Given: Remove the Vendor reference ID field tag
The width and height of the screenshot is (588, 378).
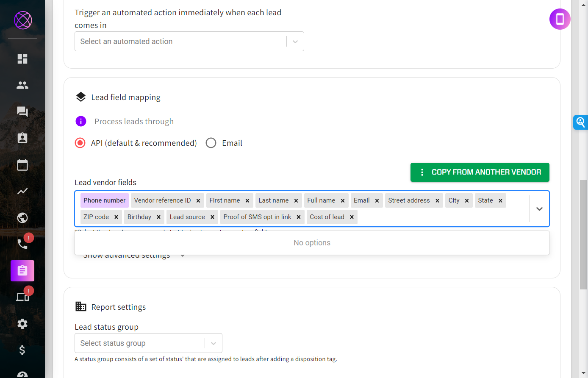Looking at the screenshot, I should coord(198,200).
